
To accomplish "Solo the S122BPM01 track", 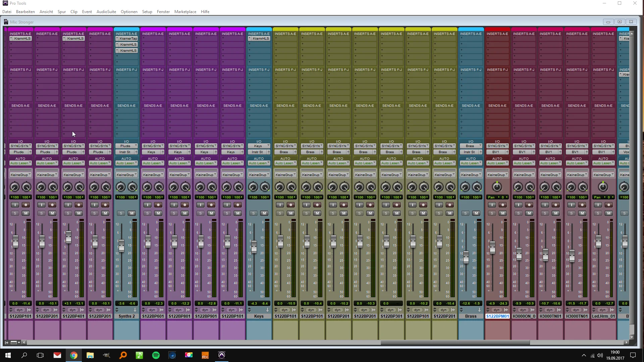I will pos(492,213).
